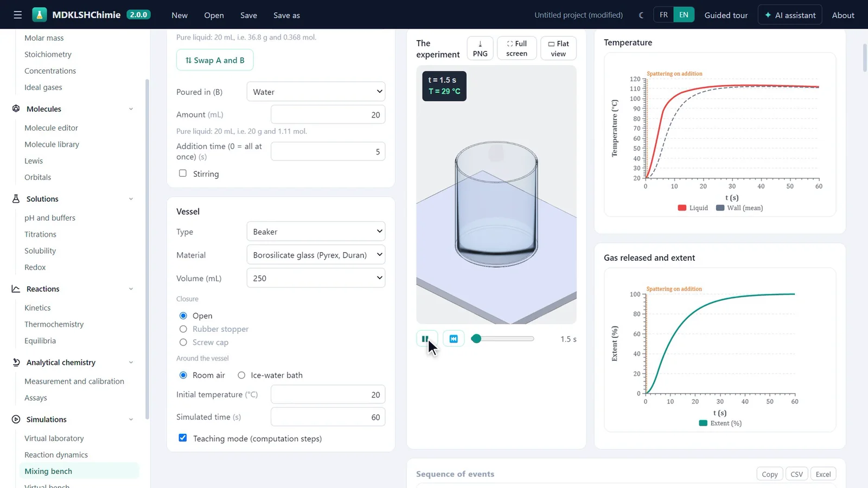Collapse the Reactions sidebar section

pyautogui.click(x=131, y=289)
